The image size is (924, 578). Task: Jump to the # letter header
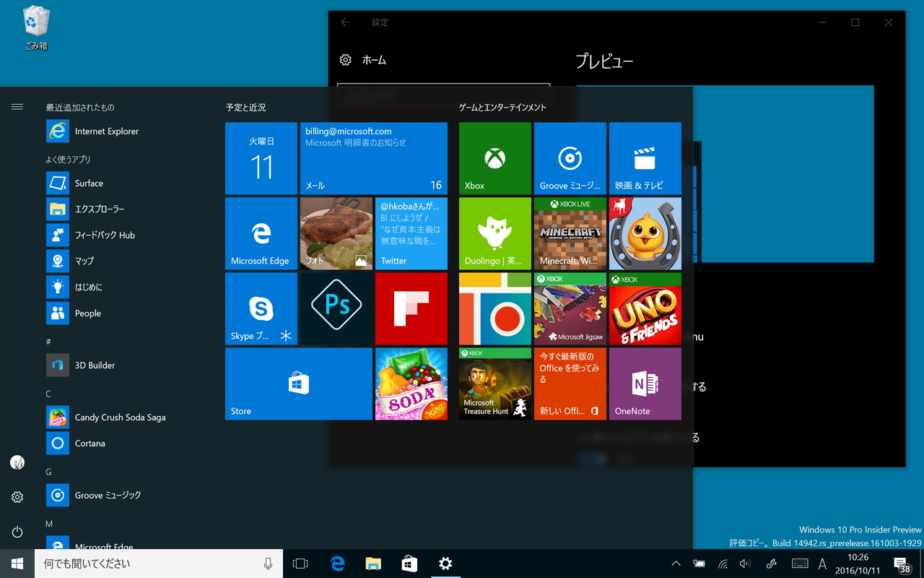point(48,341)
